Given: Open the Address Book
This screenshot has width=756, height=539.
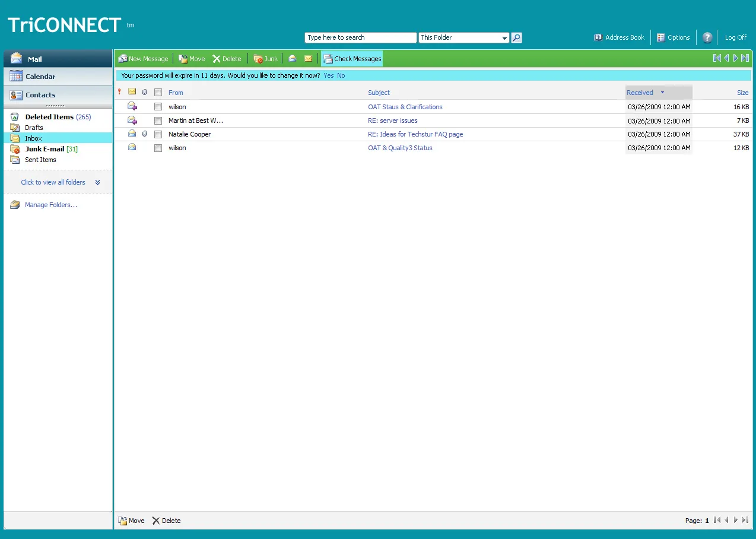Looking at the screenshot, I should click(x=619, y=37).
